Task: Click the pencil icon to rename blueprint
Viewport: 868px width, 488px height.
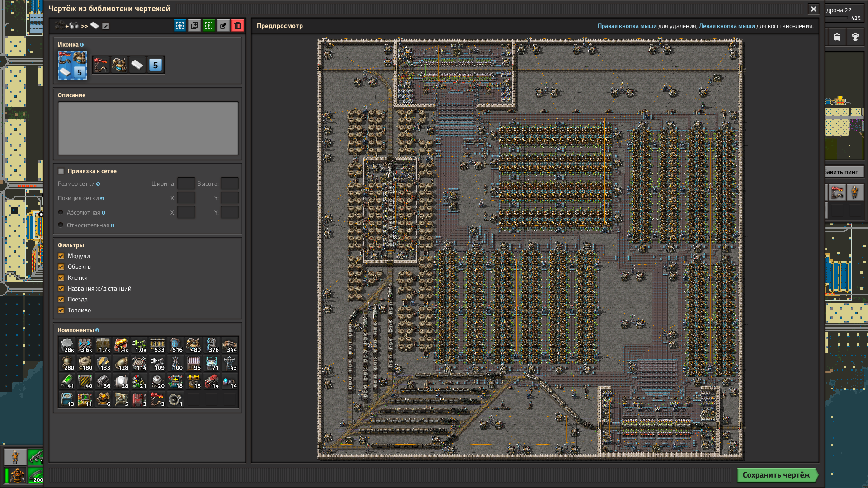Action: [x=106, y=26]
